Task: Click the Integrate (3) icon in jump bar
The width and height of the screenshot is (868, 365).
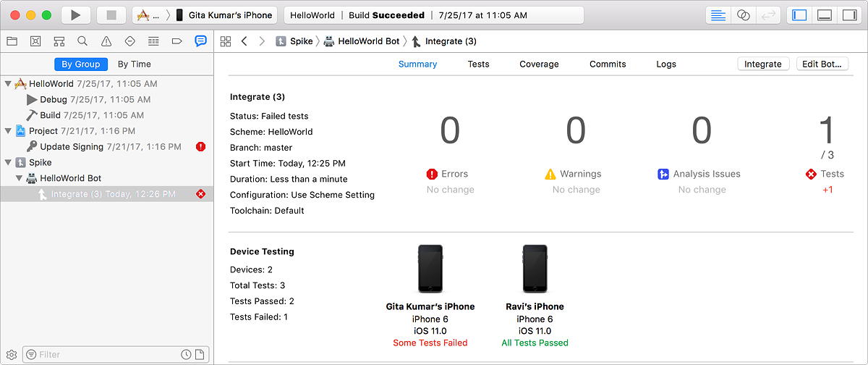Action: click(417, 41)
